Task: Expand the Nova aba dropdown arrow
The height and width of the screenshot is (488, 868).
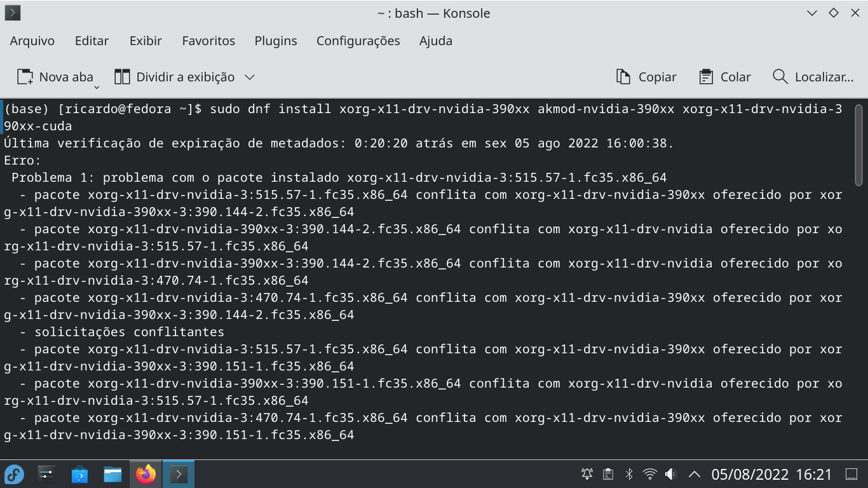Action: tap(97, 86)
